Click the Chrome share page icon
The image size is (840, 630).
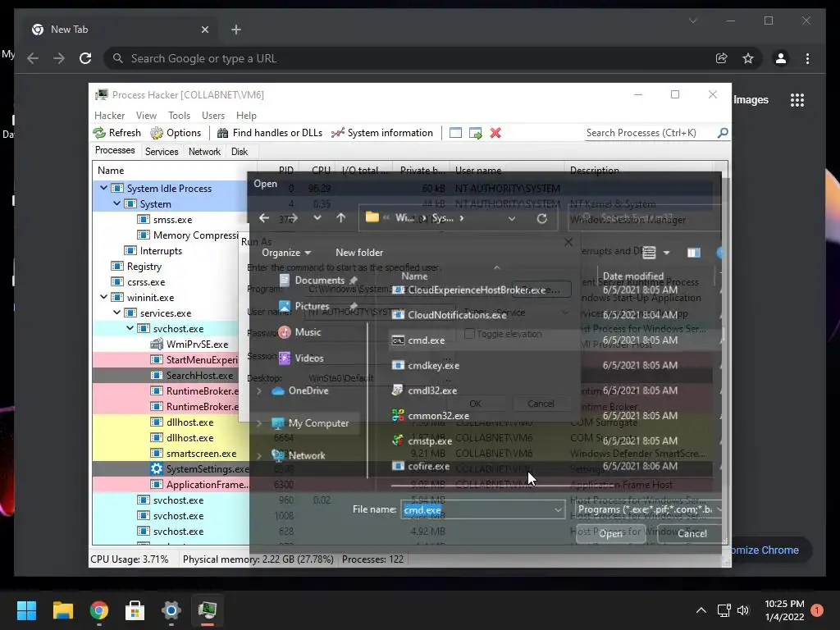tap(722, 58)
